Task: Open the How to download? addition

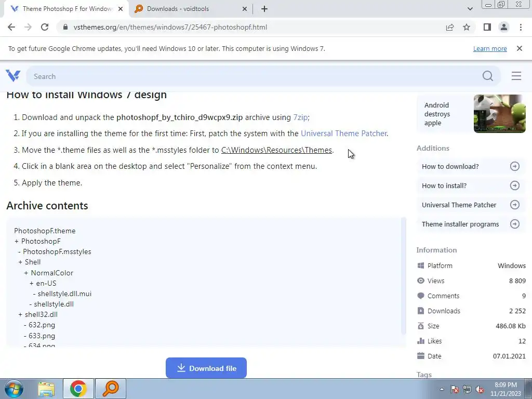Action: click(x=471, y=166)
